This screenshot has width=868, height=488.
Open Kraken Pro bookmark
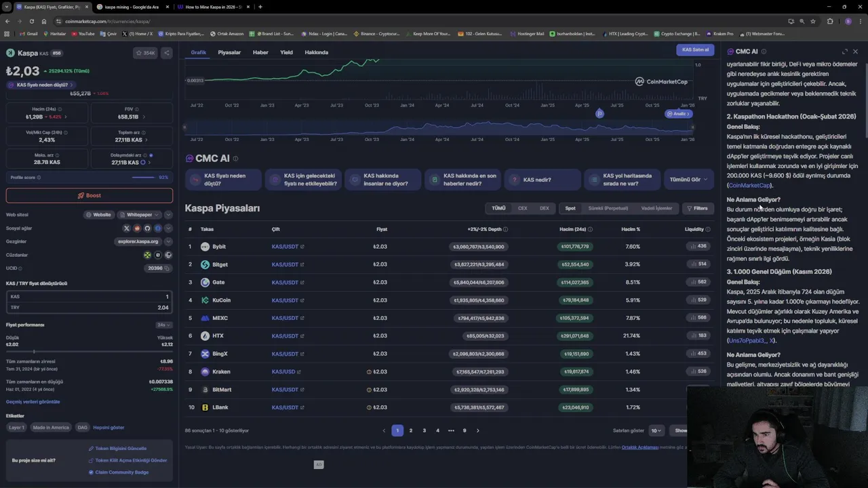click(720, 33)
